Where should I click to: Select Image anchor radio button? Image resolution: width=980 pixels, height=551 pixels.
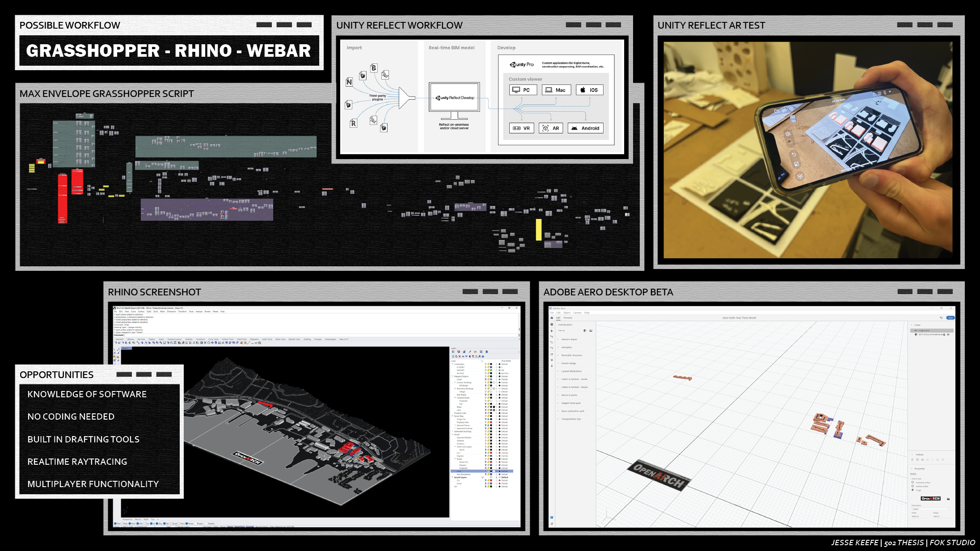pyautogui.click(x=912, y=490)
